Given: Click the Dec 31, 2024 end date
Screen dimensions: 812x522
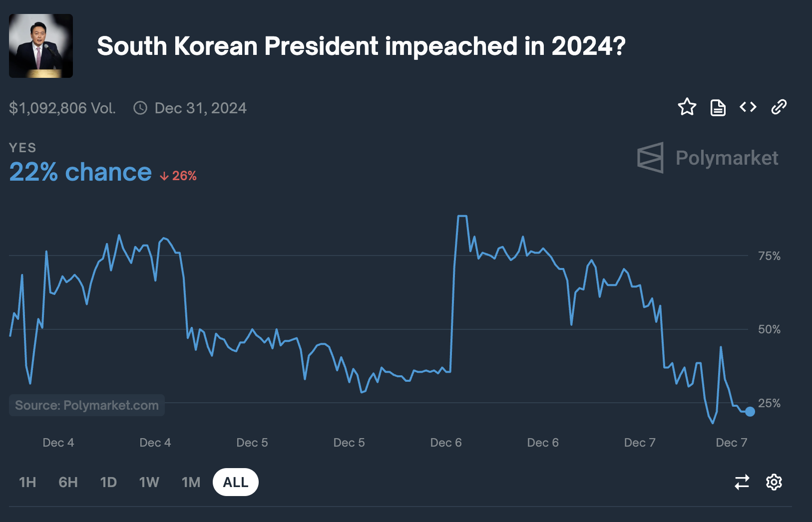Looking at the screenshot, I should 200,108.
